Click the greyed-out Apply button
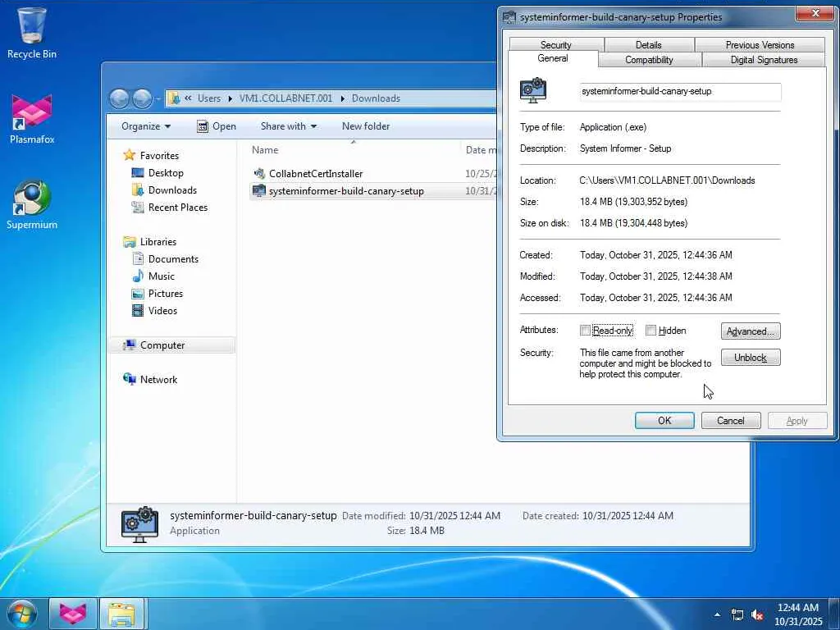Viewport: 840px width, 630px height. (x=797, y=421)
